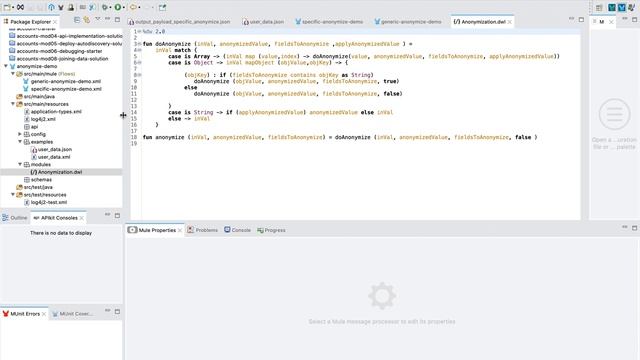Select the MUnit Errors tab
Image resolution: width=640 pixels, height=360 pixels.
tap(25, 314)
